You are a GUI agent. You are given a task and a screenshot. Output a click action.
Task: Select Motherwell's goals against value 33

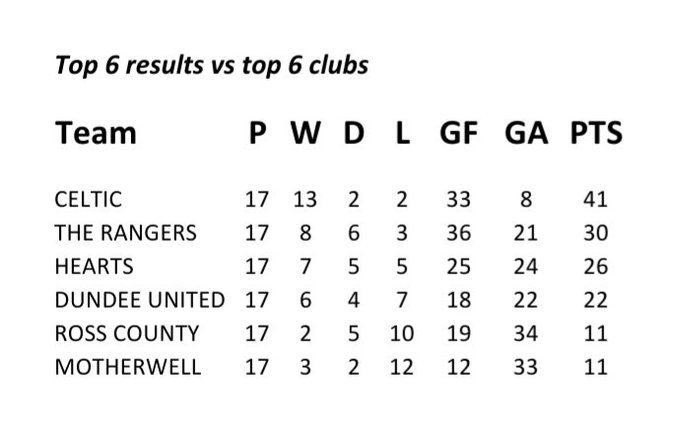pyautogui.click(x=526, y=367)
